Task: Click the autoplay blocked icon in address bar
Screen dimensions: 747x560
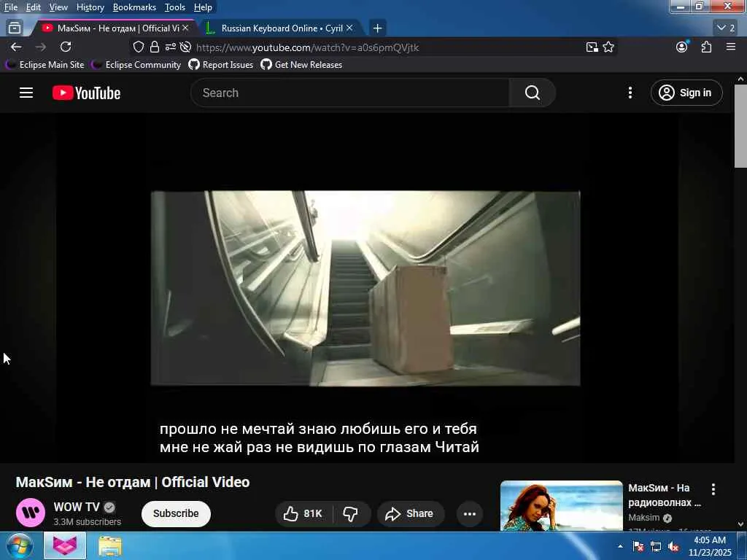Action: point(186,47)
